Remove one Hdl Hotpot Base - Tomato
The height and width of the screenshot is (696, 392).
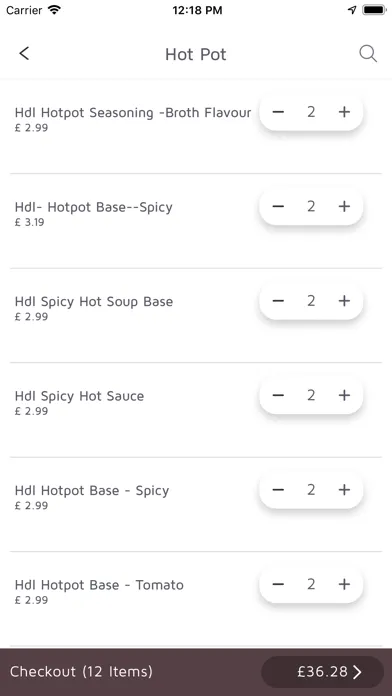point(278,584)
